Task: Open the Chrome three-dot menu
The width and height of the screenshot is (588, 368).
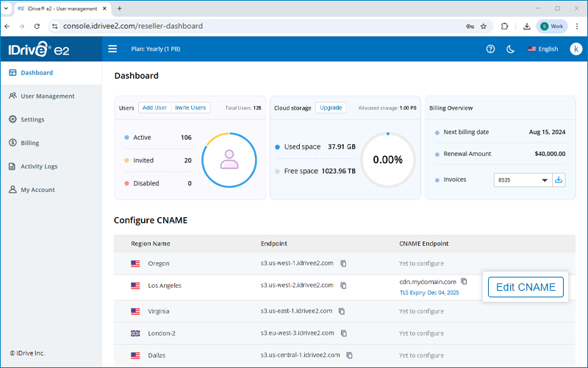Action: point(577,26)
